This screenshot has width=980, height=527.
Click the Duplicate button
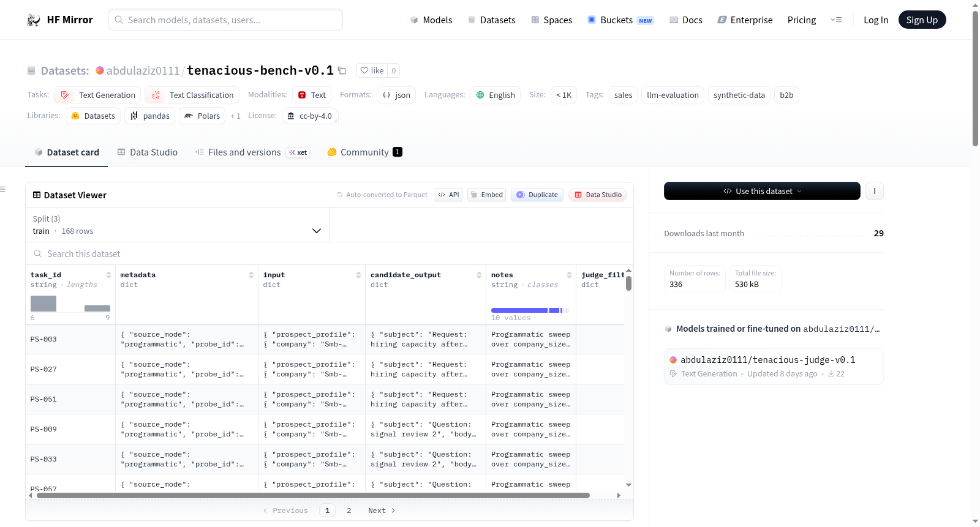[x=537, y=195]
